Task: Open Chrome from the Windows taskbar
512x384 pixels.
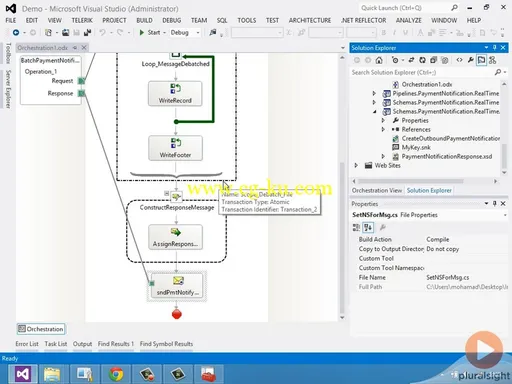Action: [x=116, y=374]
